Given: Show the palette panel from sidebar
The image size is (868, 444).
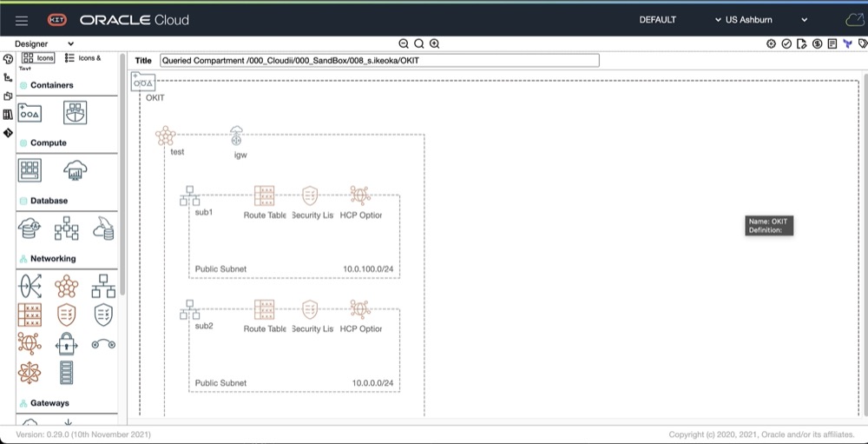Looking at the screenshot, I should 8,59.
